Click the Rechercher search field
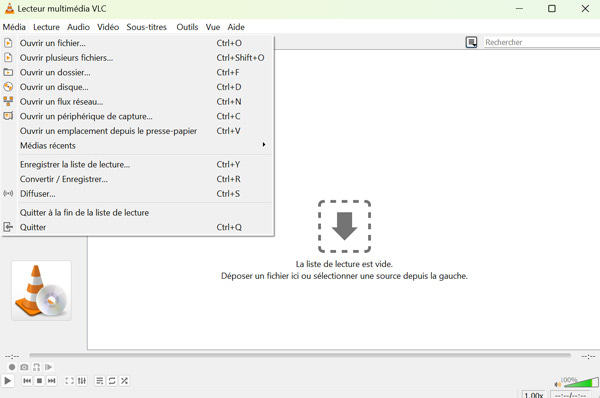This screenshot has width=600, height=398. pyautogui.click(x=541, y=42)
